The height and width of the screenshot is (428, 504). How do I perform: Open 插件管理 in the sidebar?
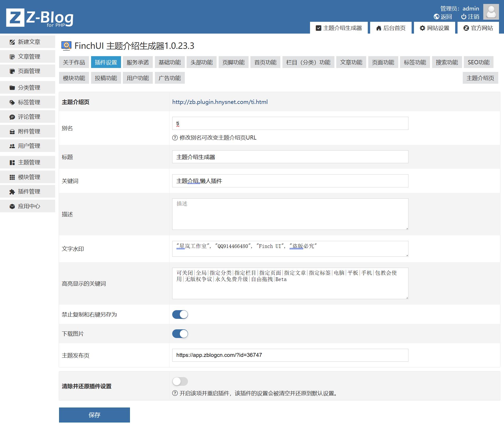coord(28,192)
